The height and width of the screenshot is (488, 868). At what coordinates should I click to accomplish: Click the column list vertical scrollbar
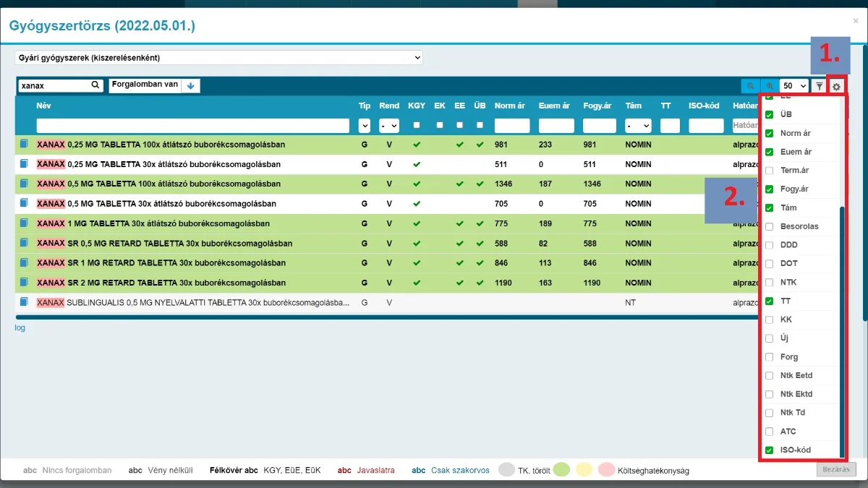(x=841, y=333)
